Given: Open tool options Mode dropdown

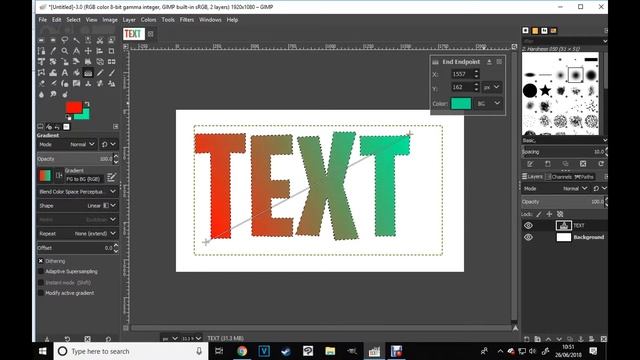Looking at the screenshot, I should point(67,144).
